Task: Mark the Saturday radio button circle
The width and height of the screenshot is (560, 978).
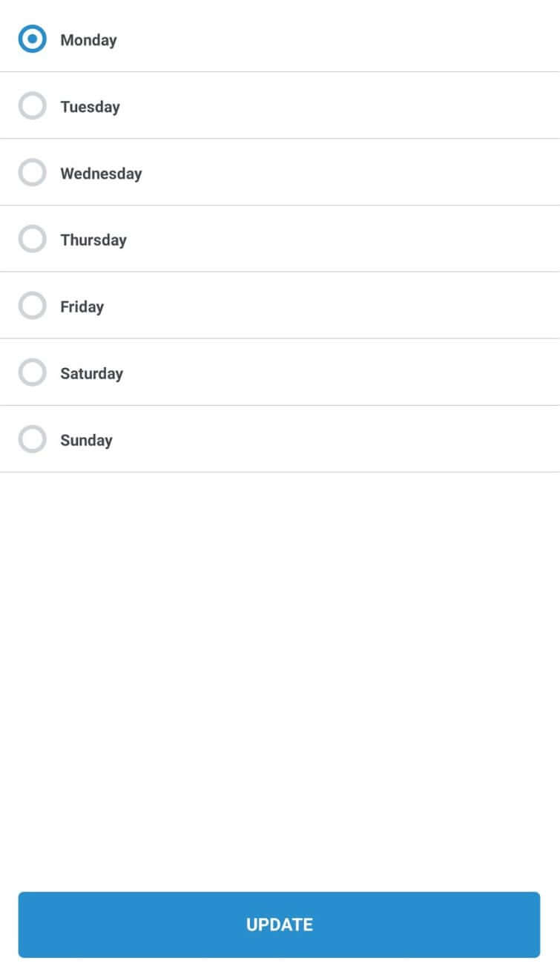Action: tap(32, 373)
